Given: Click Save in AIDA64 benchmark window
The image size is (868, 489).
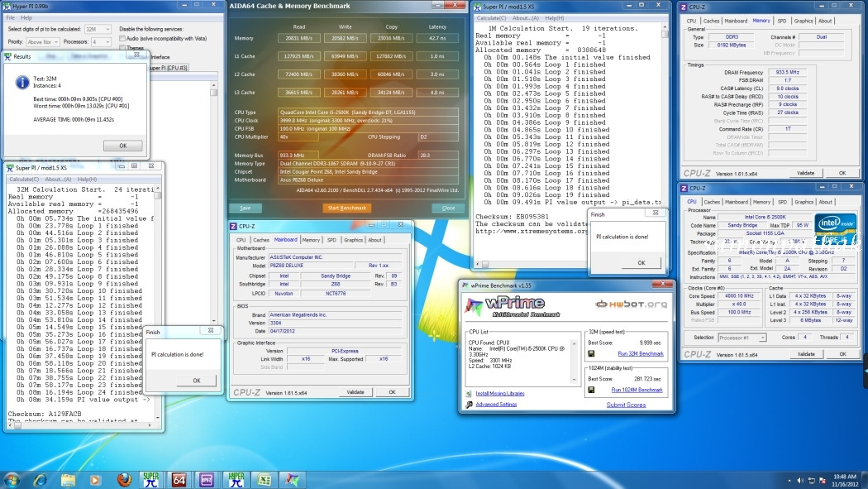Looking at the screenshot, I should pyautogui.click(x=246, y=209).
